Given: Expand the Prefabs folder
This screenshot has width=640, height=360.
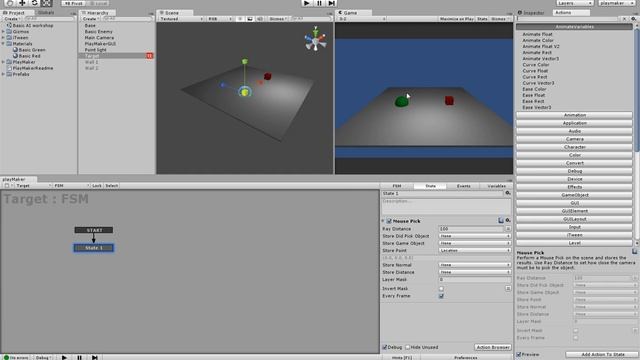Looking at the screenshot, I should [3, 74].
